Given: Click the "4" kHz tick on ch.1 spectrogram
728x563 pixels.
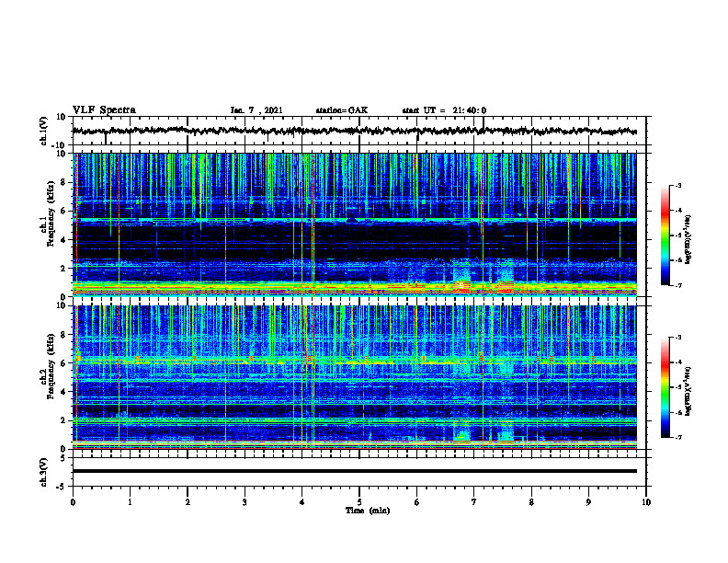Looking at the screenshot, I should click(x=63, y=240).
